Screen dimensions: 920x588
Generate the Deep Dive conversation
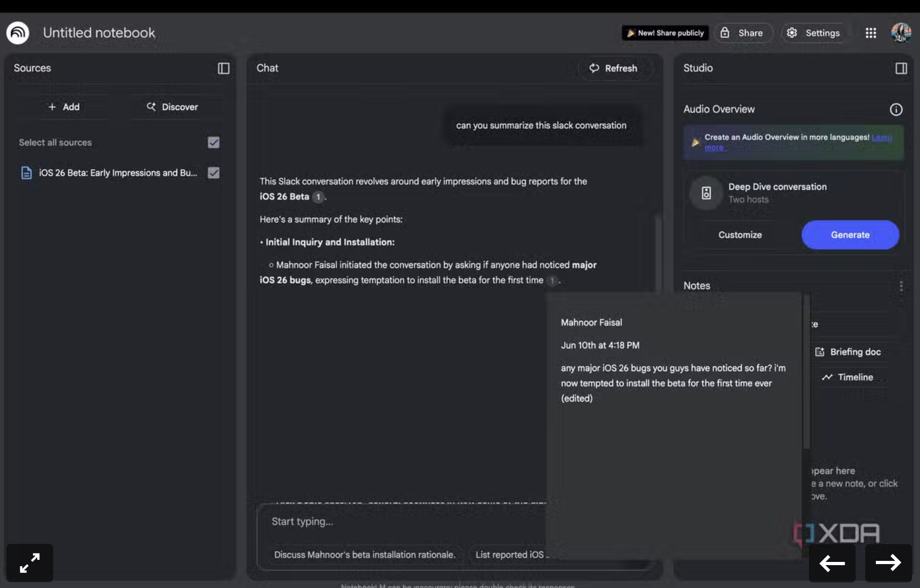point(850,235)
